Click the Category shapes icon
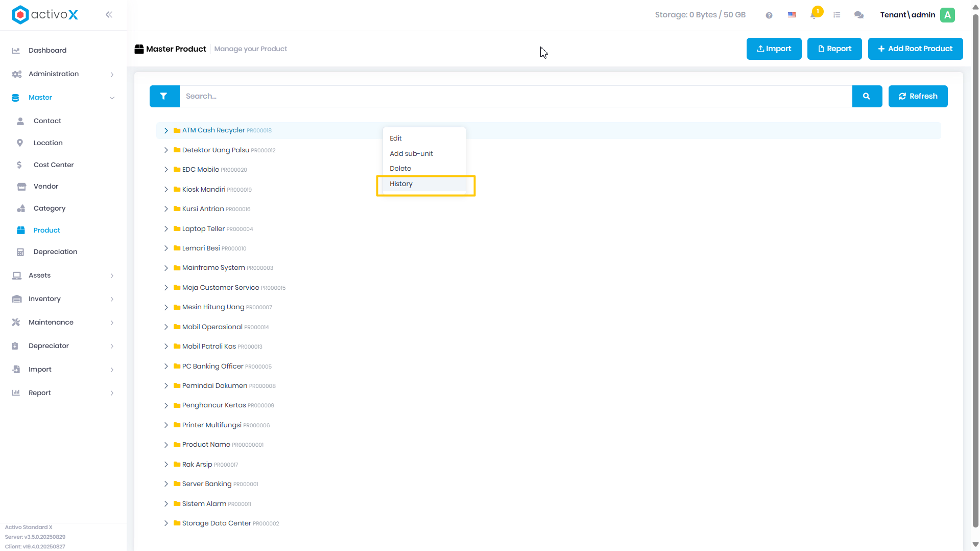This screenshot has height=551, width=980. pyautogui.click(x=21, y=209)
